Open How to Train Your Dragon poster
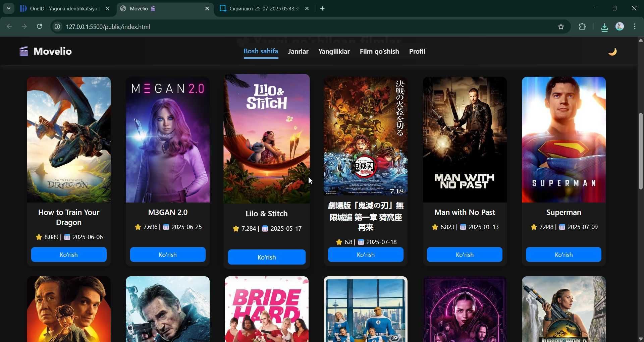 pyautogui.click(x=69, y=139)
